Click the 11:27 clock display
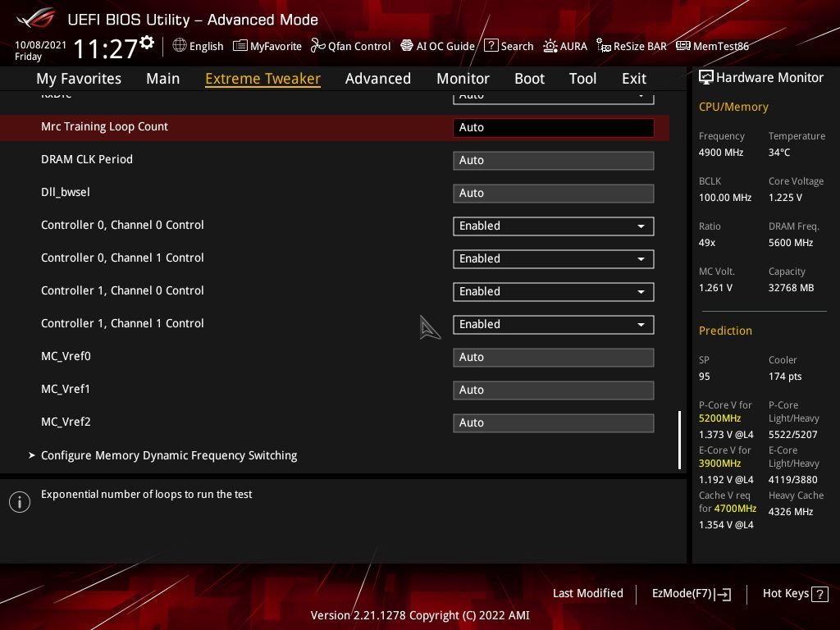 coord(106,48)
